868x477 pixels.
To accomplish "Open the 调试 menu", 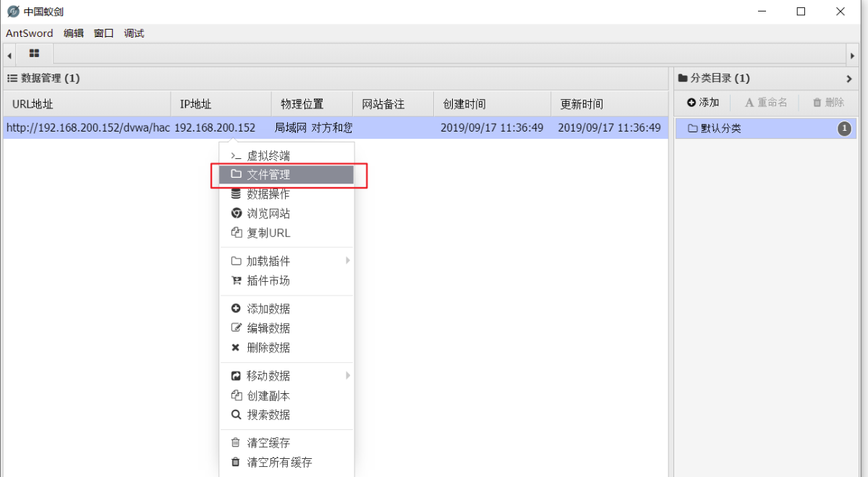I will click(x=134, y=33).
